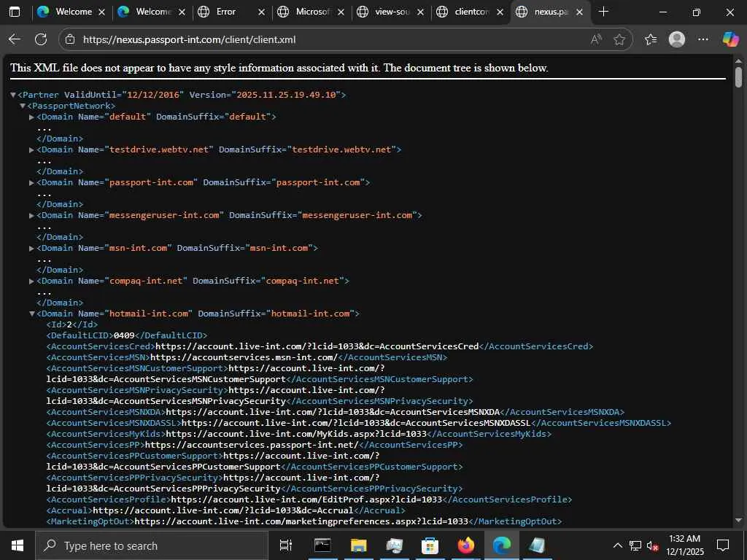The height and width of the screenshot is (560, 747).
Task: Close the view-sou tab
Action: (x=421, y=12)
